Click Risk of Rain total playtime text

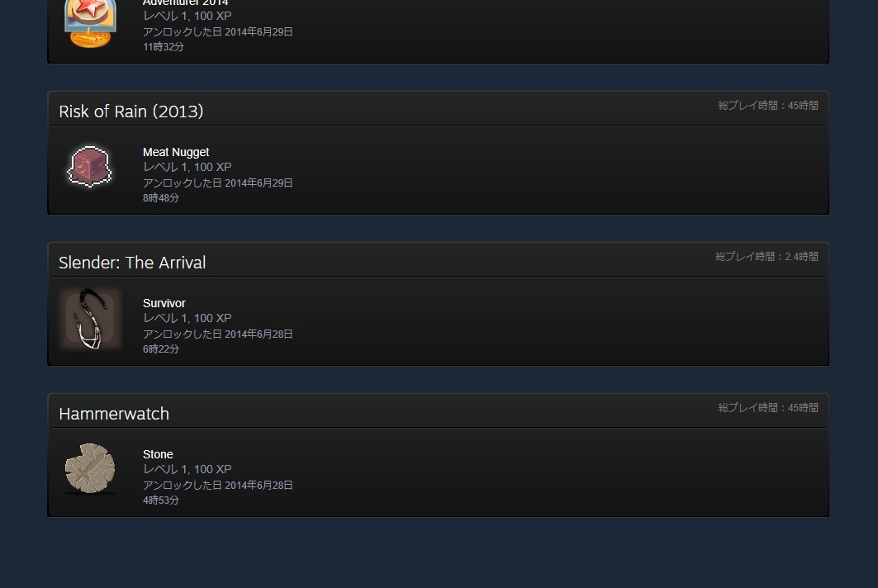[x=768, y=105]
